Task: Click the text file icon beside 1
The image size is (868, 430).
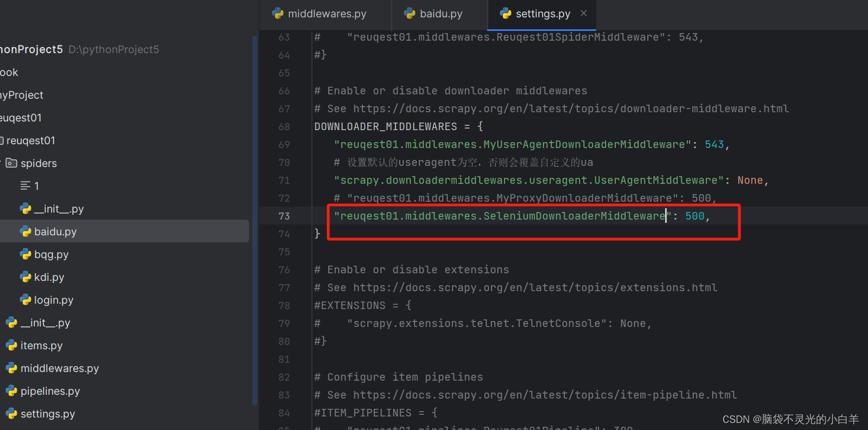Action: coord(25,186)
